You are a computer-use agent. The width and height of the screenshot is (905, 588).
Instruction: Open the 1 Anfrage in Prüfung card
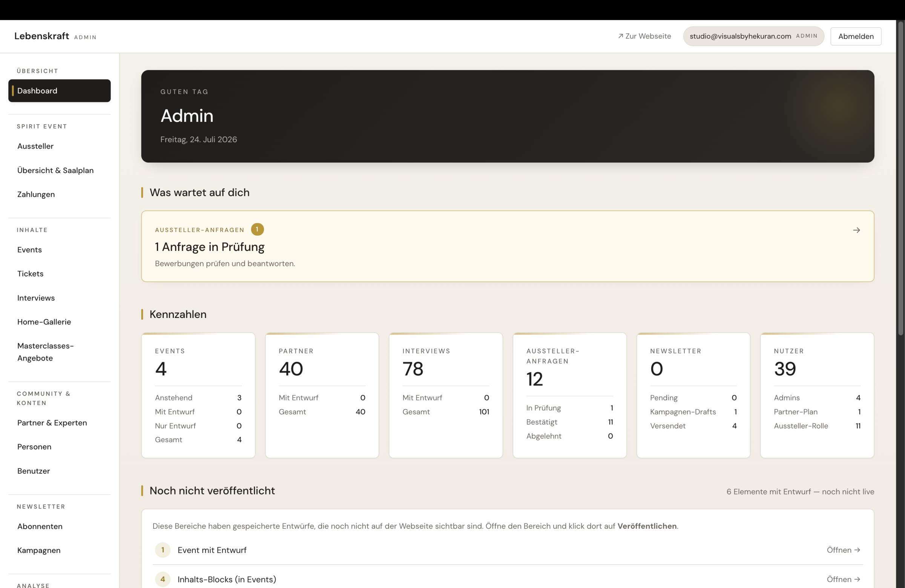pyautogui.click(x=507, y=246)
